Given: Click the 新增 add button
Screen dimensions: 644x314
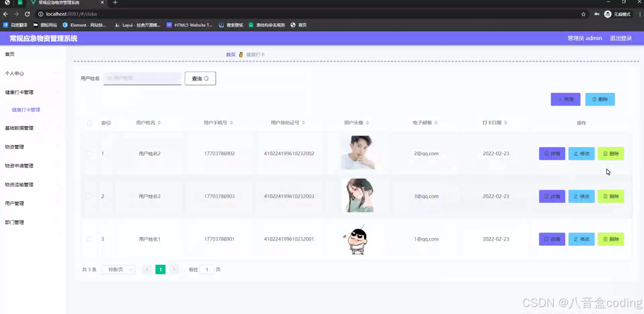Looking at the screenshot, I should pyautogui.click(x=566, y=99).
